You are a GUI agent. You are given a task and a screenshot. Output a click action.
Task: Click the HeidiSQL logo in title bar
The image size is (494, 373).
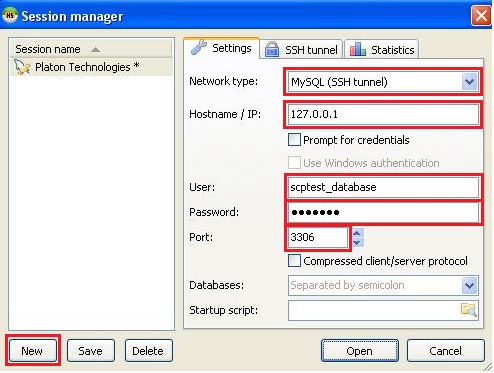pyautogui.click(x=10, y=15)
